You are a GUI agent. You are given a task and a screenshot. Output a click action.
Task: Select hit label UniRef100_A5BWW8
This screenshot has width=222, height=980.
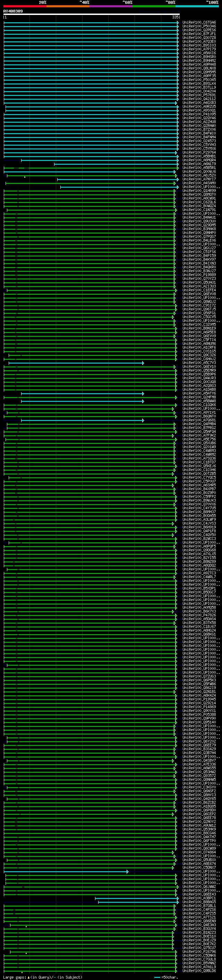click(x=199, y=401)
